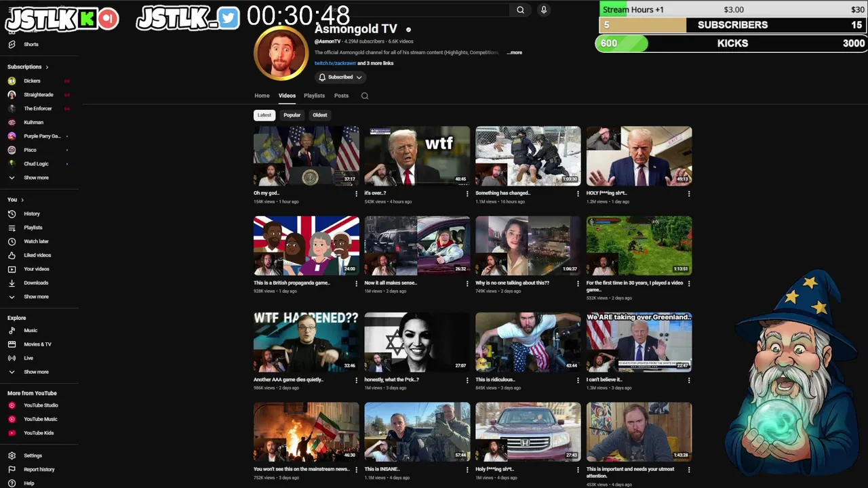
Task: Open Help in sidebar
Action: [28, 483]
